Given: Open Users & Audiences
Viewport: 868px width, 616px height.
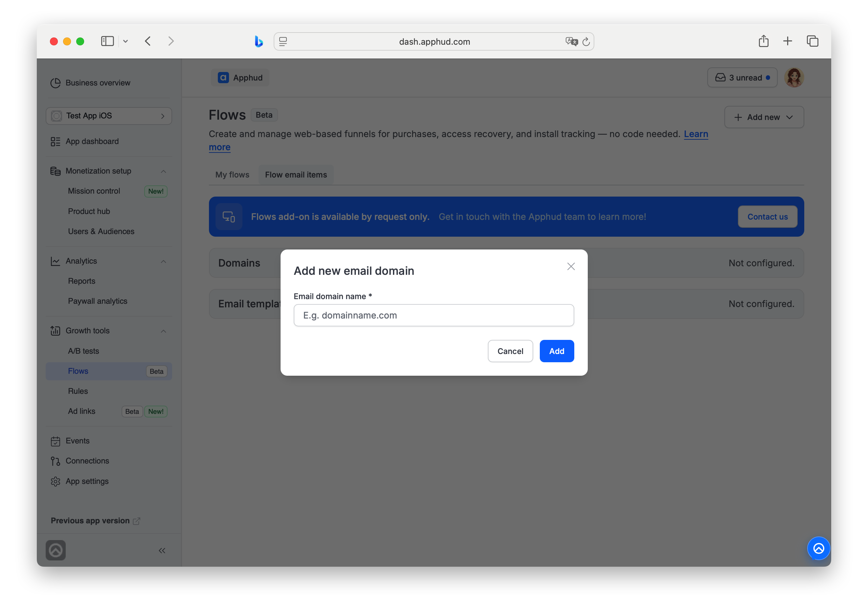Looking at the screenshot, I should [x=101, y=231].
